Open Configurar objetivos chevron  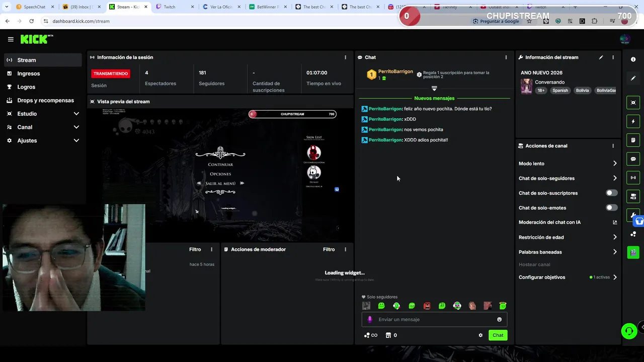click(x=615, y=277)
